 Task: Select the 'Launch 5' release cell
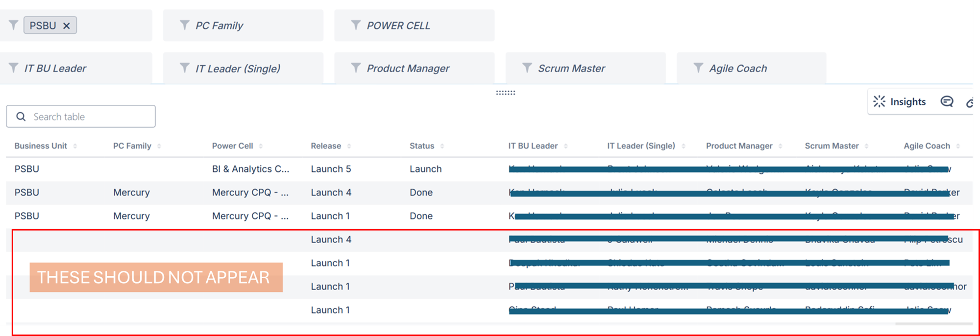pos(331,169)
